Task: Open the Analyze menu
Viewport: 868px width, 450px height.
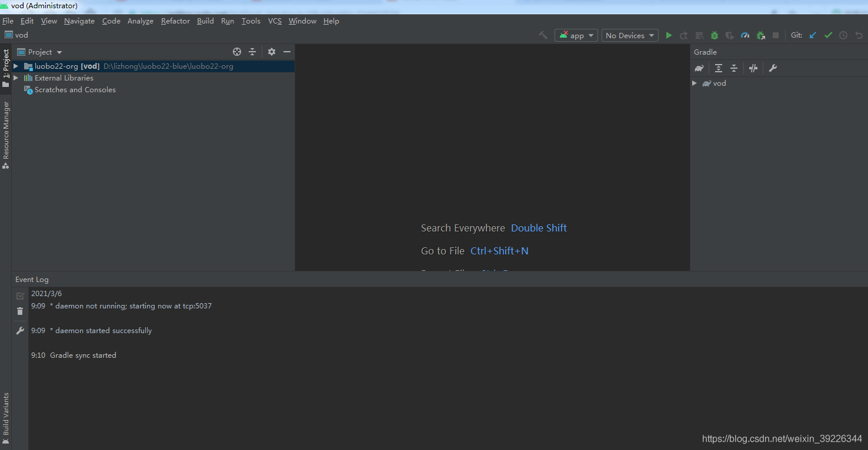Action: click(x=141, y=21)
